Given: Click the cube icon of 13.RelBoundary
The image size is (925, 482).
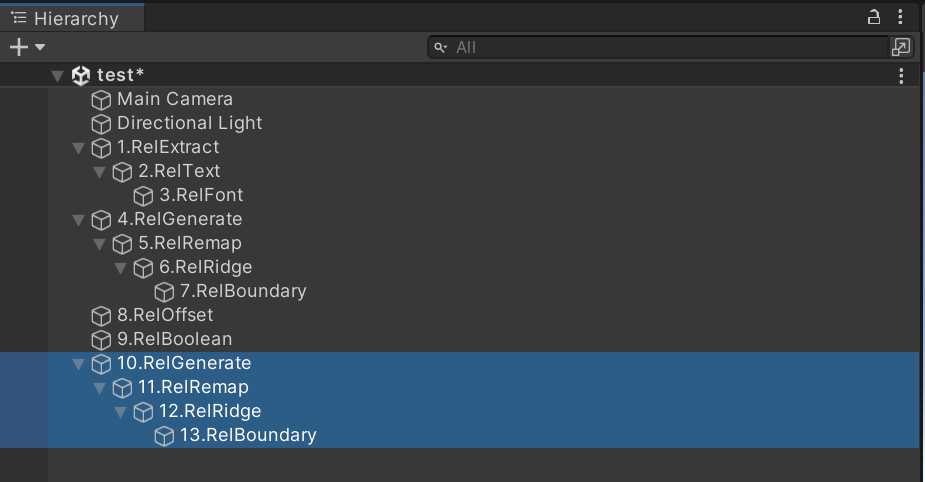Looking at the screenshot, I should click(x=164, y=437).
